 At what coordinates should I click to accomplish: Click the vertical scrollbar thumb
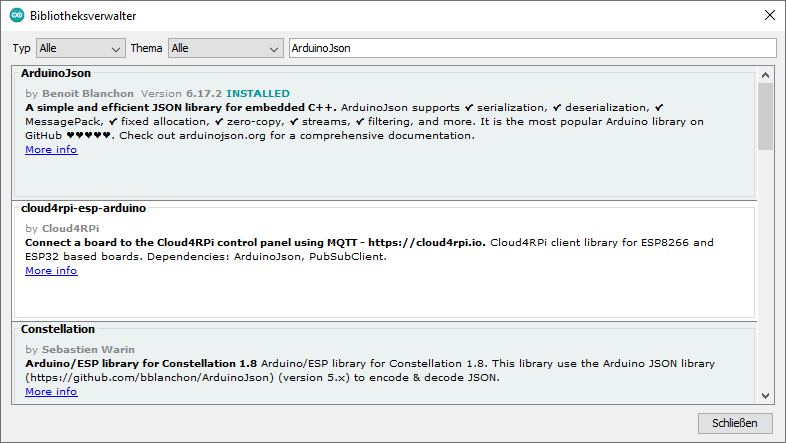(765, 115)
